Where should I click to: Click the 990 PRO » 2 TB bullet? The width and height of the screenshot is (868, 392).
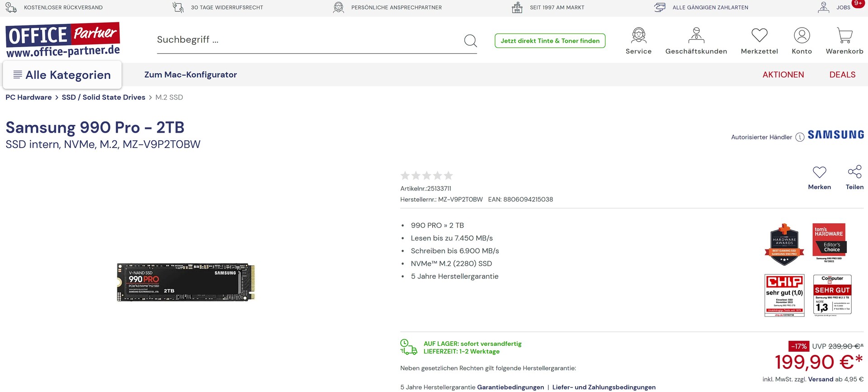coord(437,225)
